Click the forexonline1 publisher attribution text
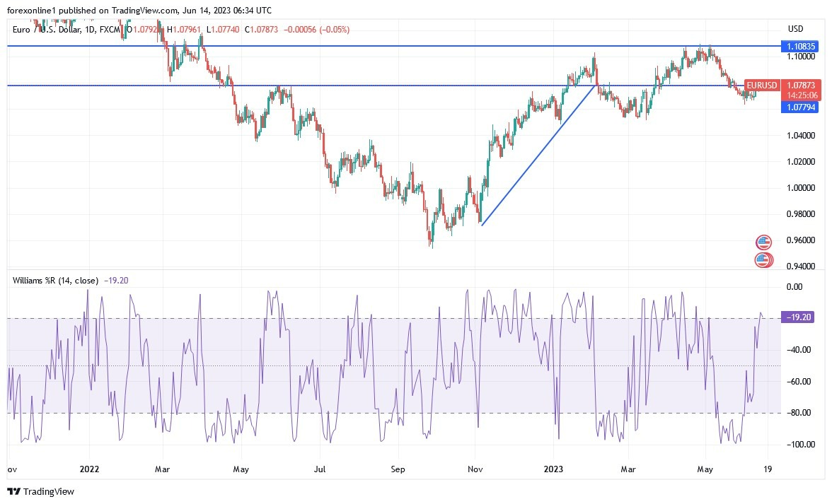 point(28,11)
